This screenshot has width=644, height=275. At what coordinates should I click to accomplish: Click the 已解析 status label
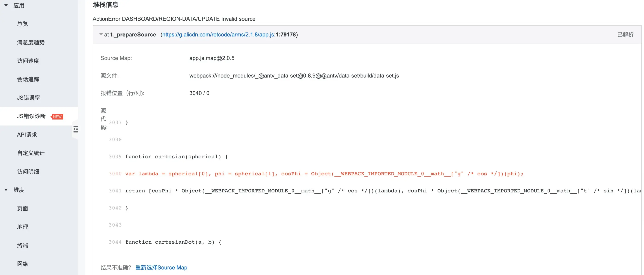pos(625,35)
